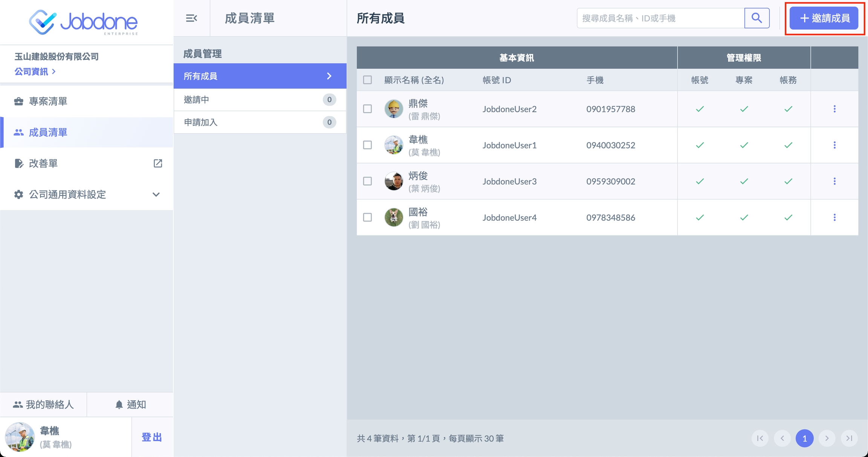Focus the member search input field
Image resolution: width=868 pixels, height=457 pixels.
tap(660, 18)
